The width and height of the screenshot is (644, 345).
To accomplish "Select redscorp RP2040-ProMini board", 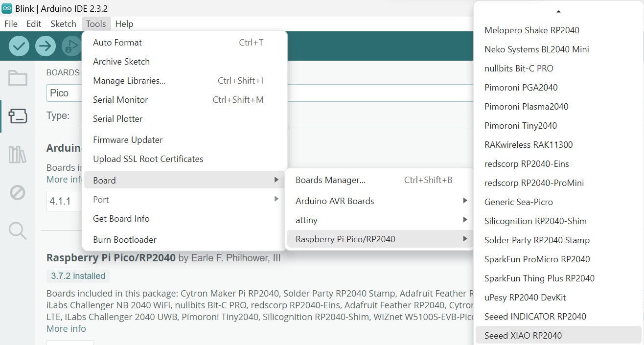I will [x=558, y=183].
